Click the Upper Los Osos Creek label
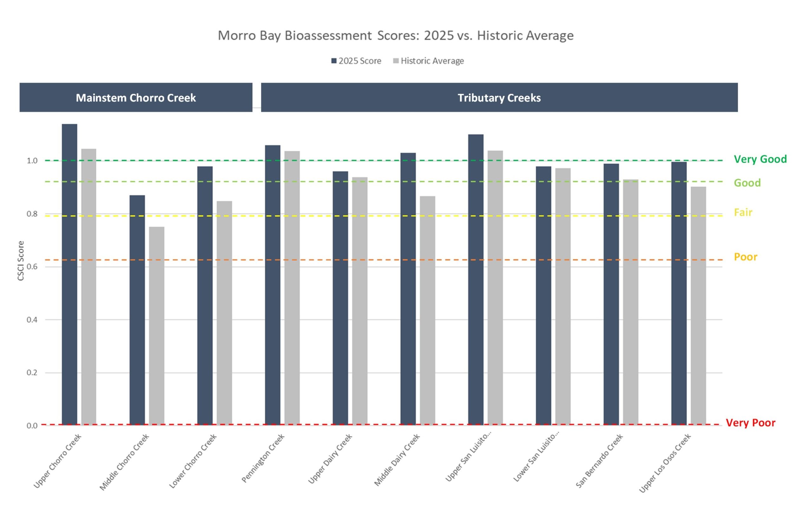 coord(665,463)
